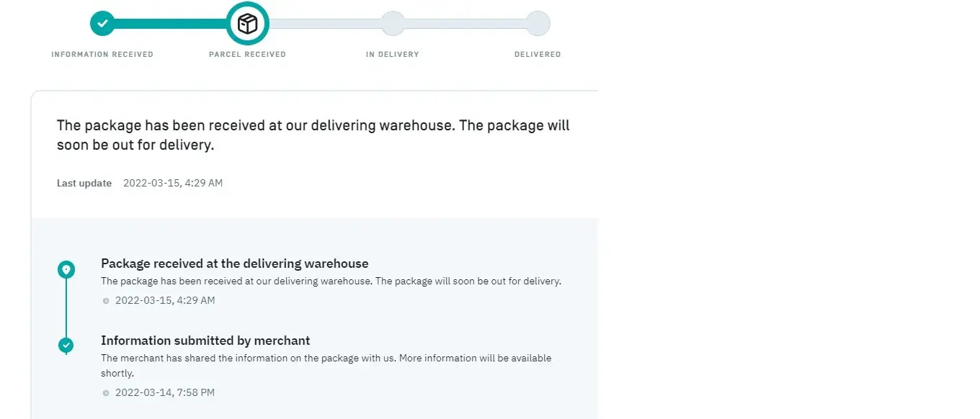This screenshot has width=980, height=419.
Task: Open "Package received at the delivering warehouse" event
Action: [234, 263]
